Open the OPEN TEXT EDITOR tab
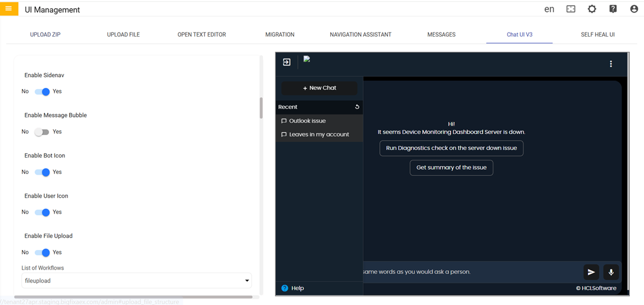This screenshot has height=305, width=644. [x=201, y=34]
